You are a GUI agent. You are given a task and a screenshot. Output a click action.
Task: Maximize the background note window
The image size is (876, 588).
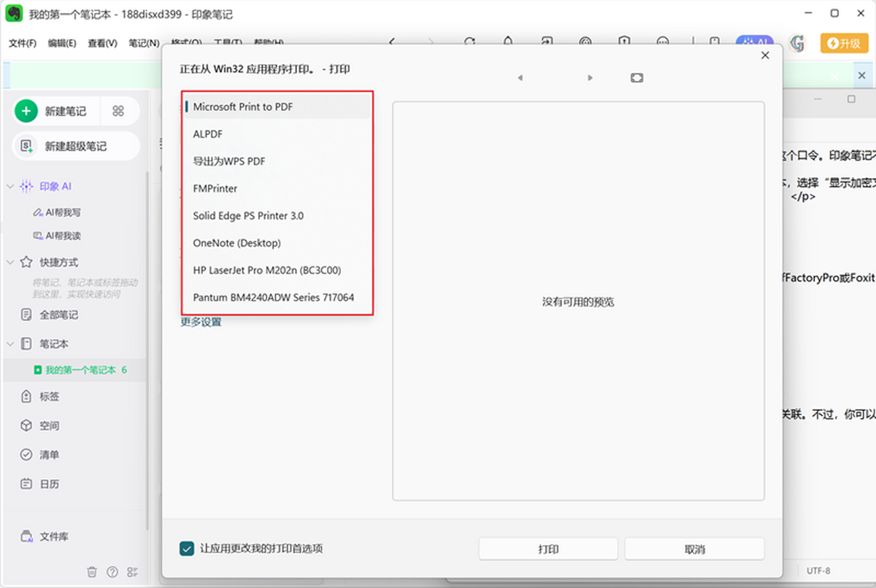(851, 98)
